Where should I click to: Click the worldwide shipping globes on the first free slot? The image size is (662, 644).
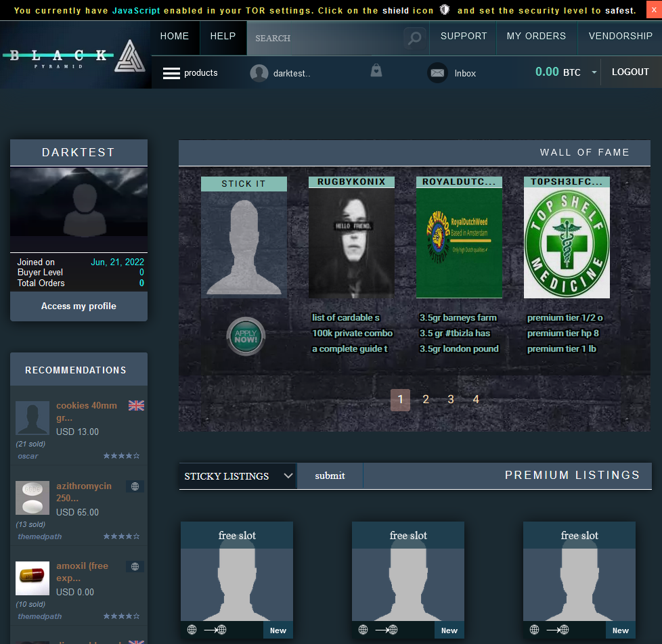point(208,629)
